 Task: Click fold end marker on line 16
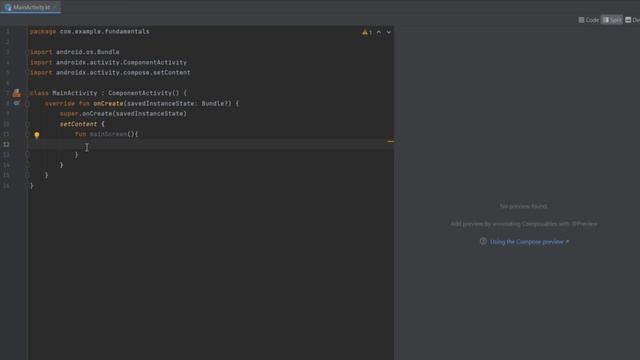pos(27,185)
